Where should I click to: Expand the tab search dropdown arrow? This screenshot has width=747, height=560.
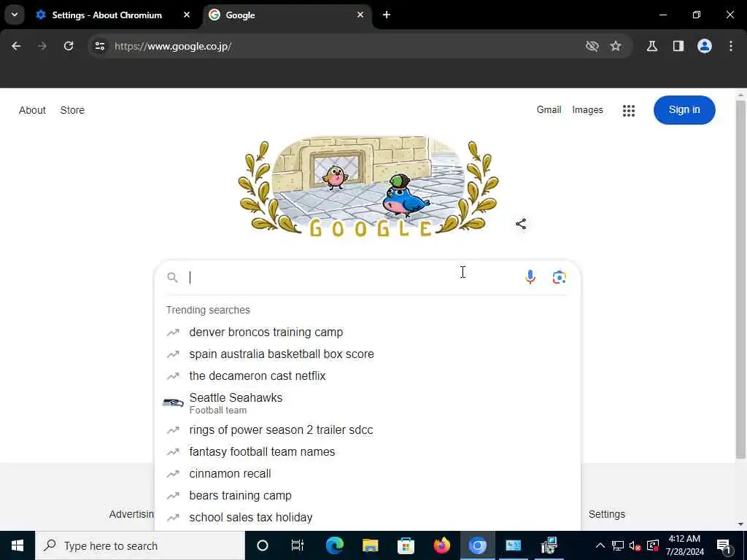(15, 15)
